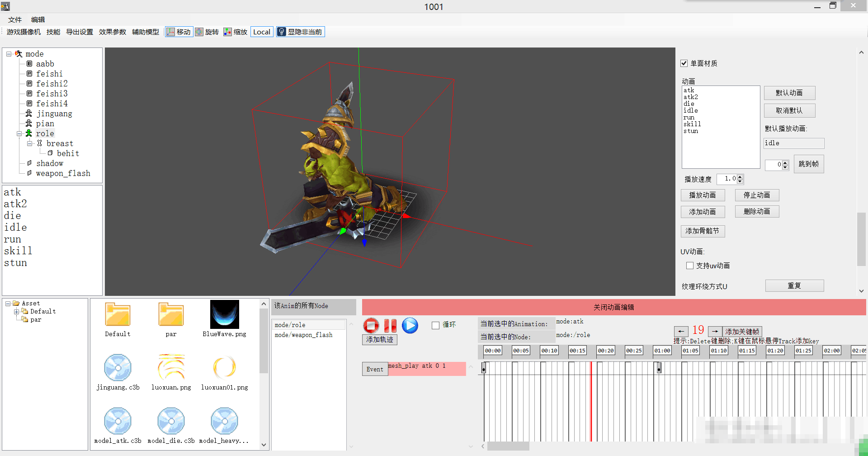Click the feishi node icon in tree
This screenshot has width=868, height=456.
[x=29, y=74]
